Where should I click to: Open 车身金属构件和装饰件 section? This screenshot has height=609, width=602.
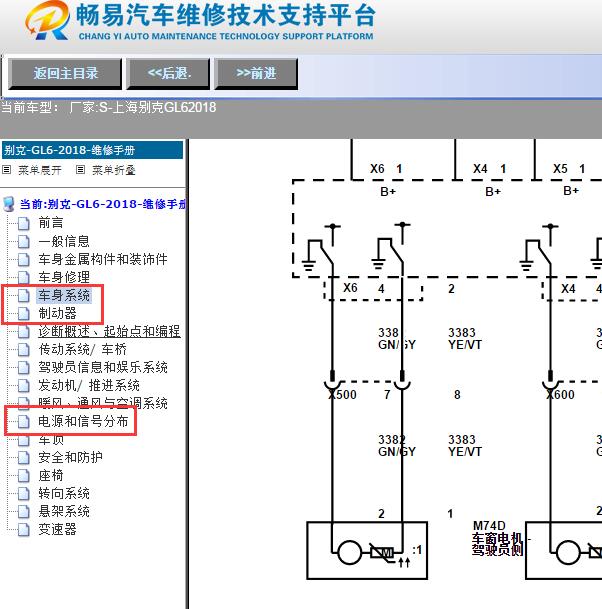click(103, 259)
